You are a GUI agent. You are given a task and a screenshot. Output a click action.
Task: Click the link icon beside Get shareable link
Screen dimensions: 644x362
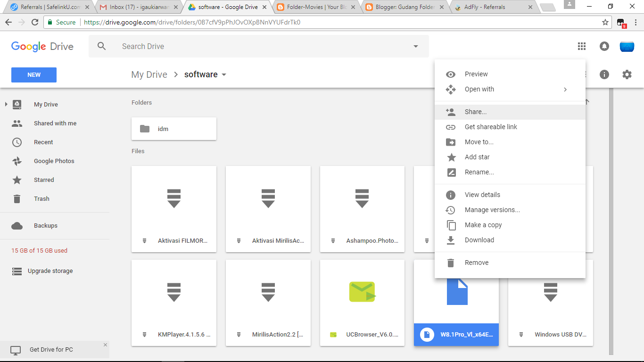451,127
